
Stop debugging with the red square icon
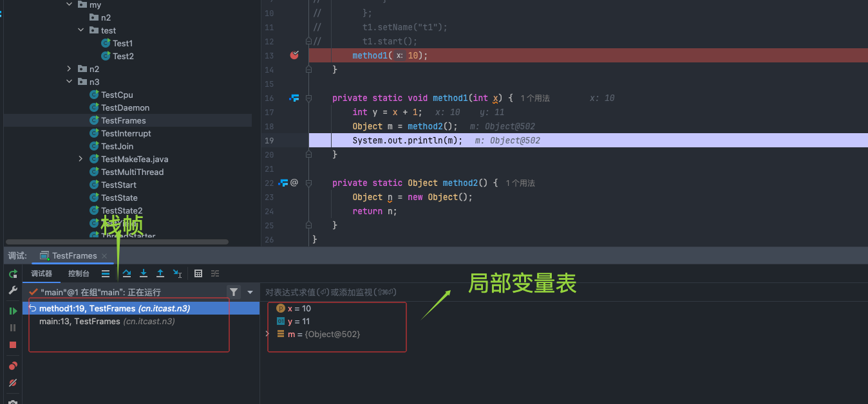click(13, 345)
